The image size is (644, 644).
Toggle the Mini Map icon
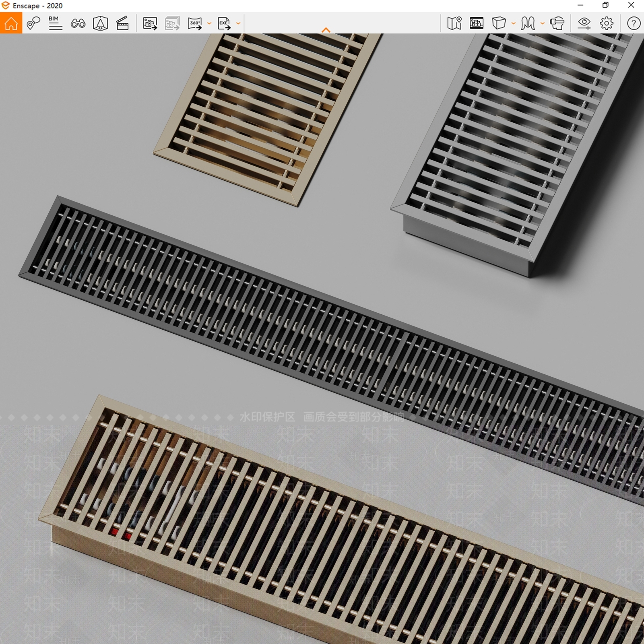point(454,23)
